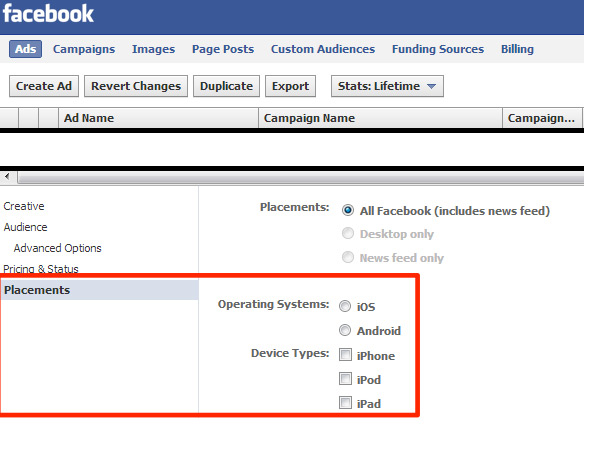Click the horizontal scrollbar left arrow
Viewport: 591px width, 463px height.
click(8, 176)
